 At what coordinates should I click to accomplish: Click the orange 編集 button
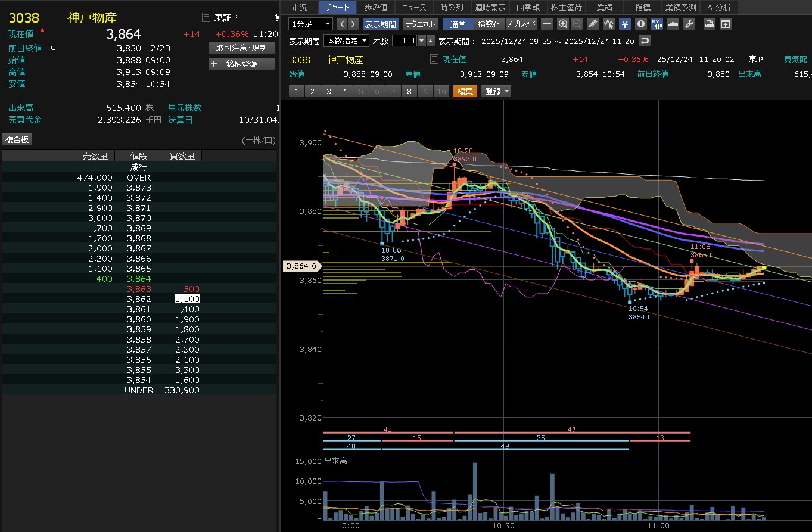[465, 91]
